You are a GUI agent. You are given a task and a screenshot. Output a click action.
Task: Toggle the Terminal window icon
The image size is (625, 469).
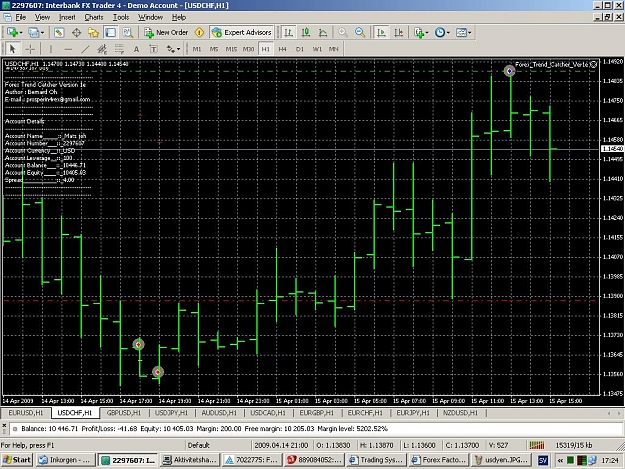[110, 33]
